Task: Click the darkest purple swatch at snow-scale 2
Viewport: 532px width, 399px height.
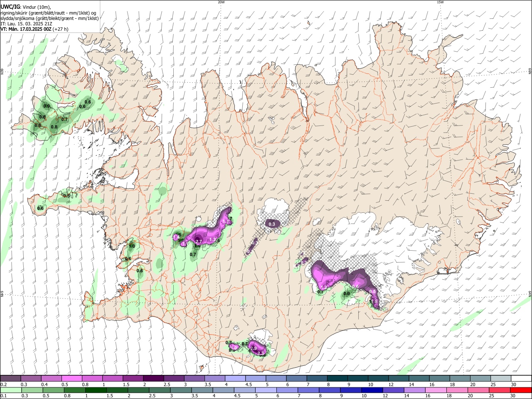Action: tap(153, 379)
